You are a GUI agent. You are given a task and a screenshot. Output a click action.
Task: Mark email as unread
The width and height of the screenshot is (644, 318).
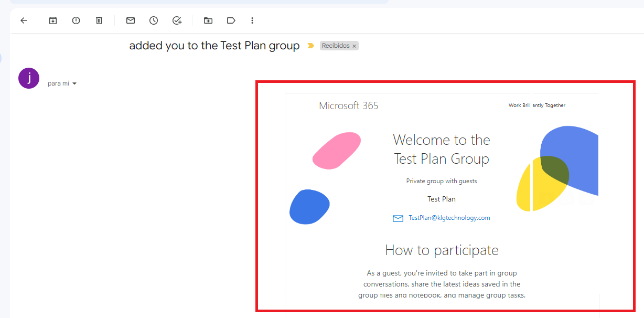coord(131,20)
